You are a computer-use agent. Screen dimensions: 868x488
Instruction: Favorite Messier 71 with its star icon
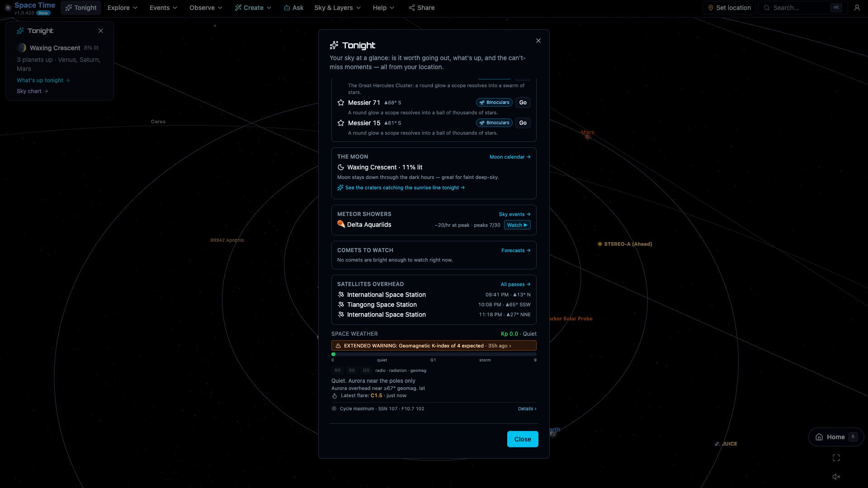click(341, 103)
